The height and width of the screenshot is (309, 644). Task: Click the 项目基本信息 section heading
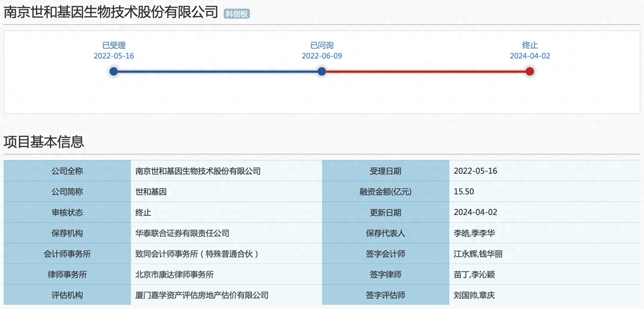coord(44,142)
